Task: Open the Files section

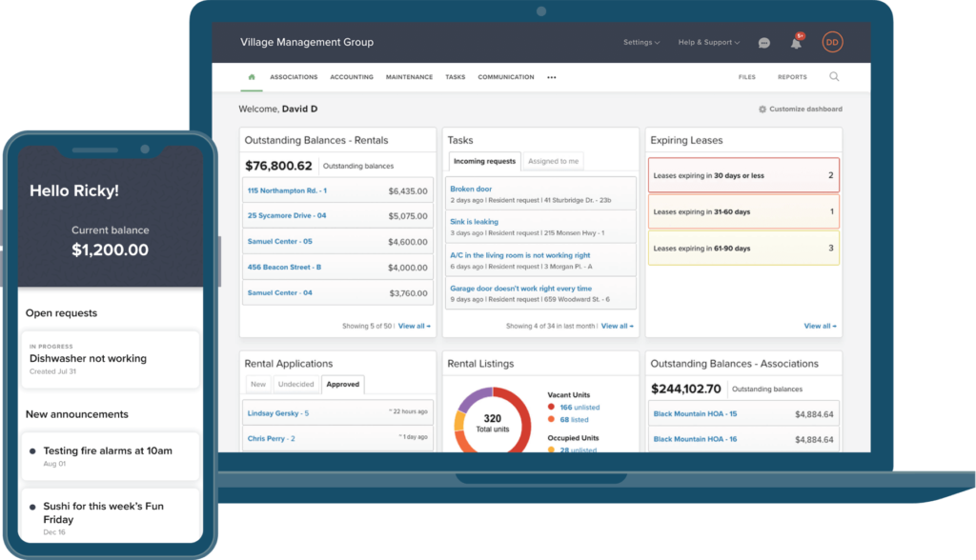Action: (747, 77)
